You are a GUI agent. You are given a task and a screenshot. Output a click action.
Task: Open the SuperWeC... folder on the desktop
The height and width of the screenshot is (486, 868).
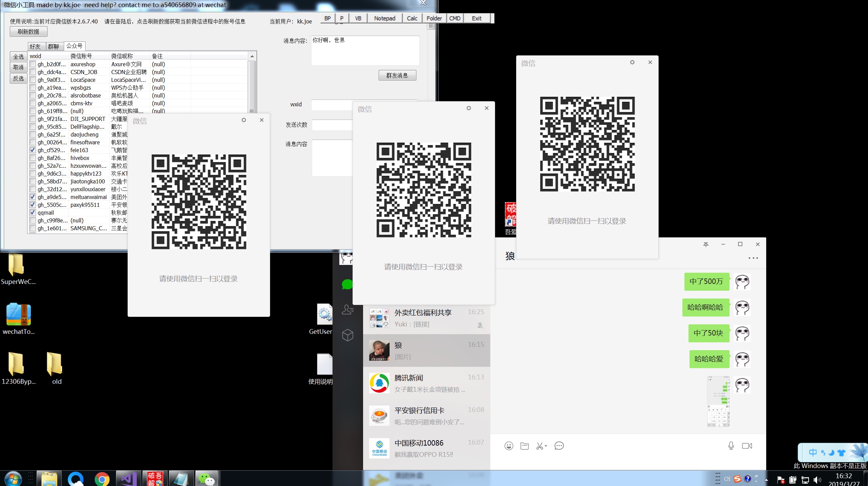18,269
